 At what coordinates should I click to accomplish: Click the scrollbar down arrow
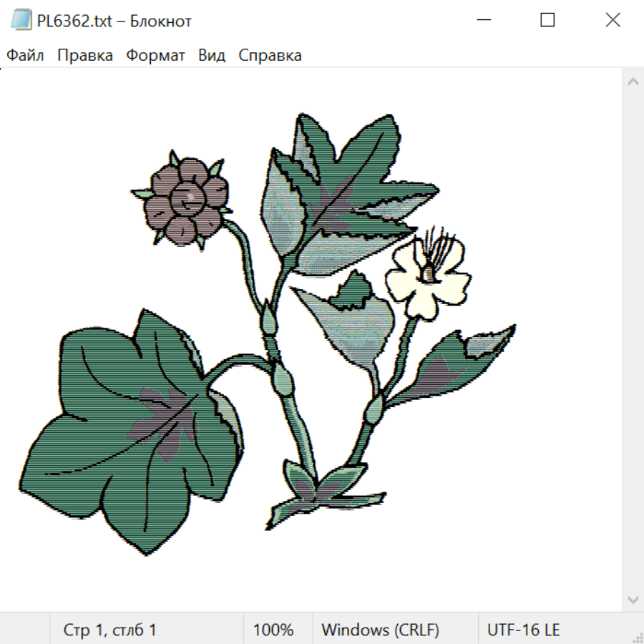pos(633,600)
